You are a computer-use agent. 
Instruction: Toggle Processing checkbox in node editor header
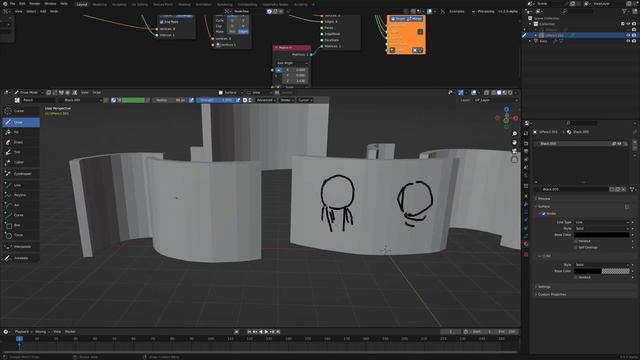473,11
